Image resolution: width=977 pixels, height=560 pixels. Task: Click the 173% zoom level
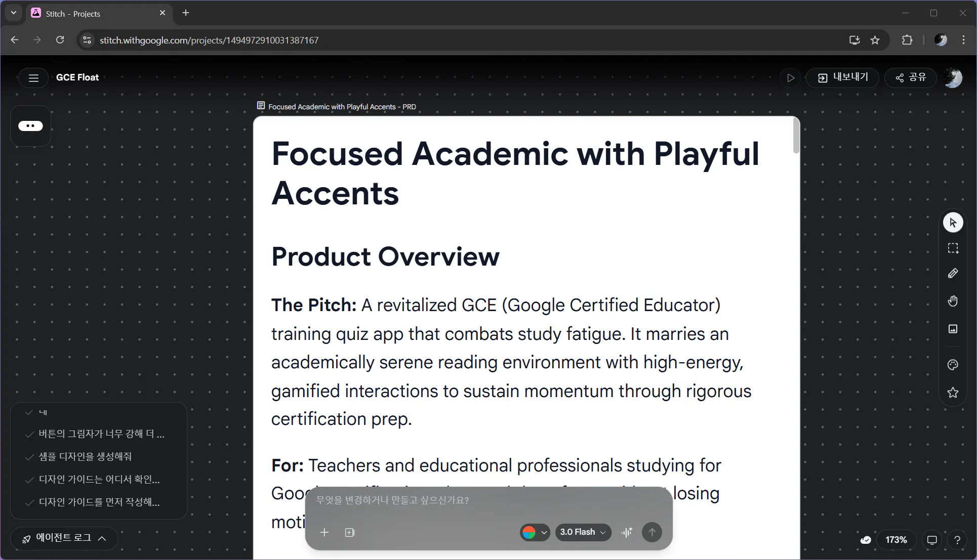point(896,540)
